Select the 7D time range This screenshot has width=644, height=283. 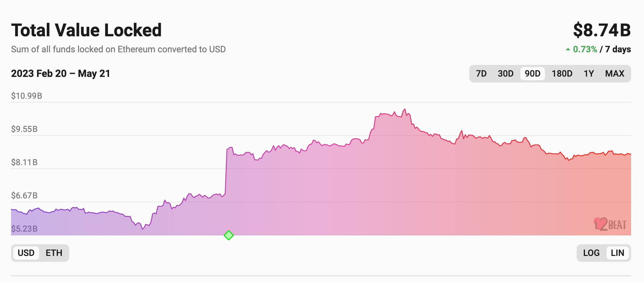click(481, 74)
